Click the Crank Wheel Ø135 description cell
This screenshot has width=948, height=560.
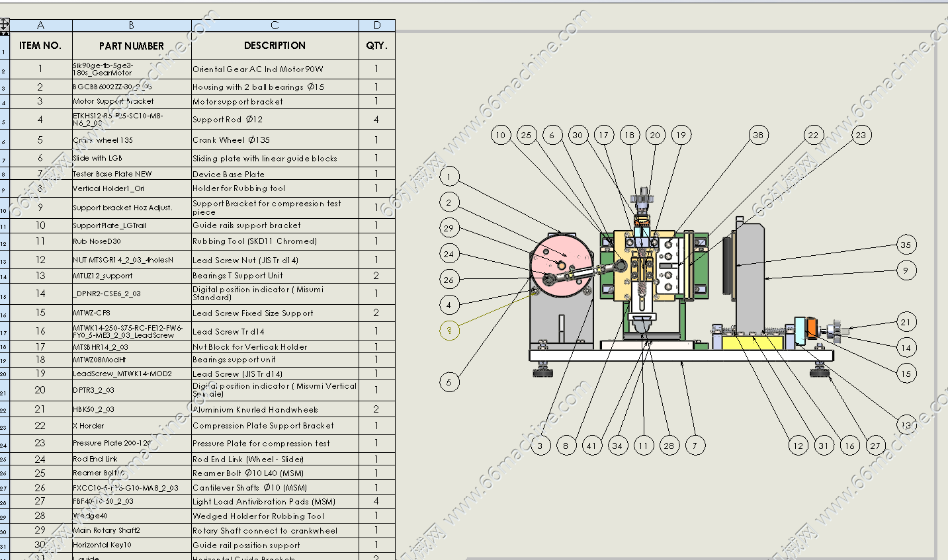tap(275, 140)
